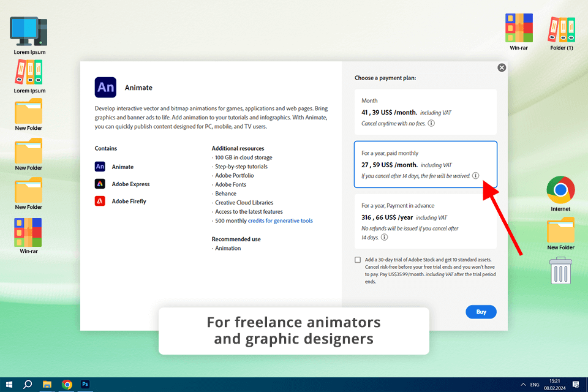The height and width of the screenshot is (392, 588).
Task: Open Chrome from the taskbar
Action: tap(67, 385)
